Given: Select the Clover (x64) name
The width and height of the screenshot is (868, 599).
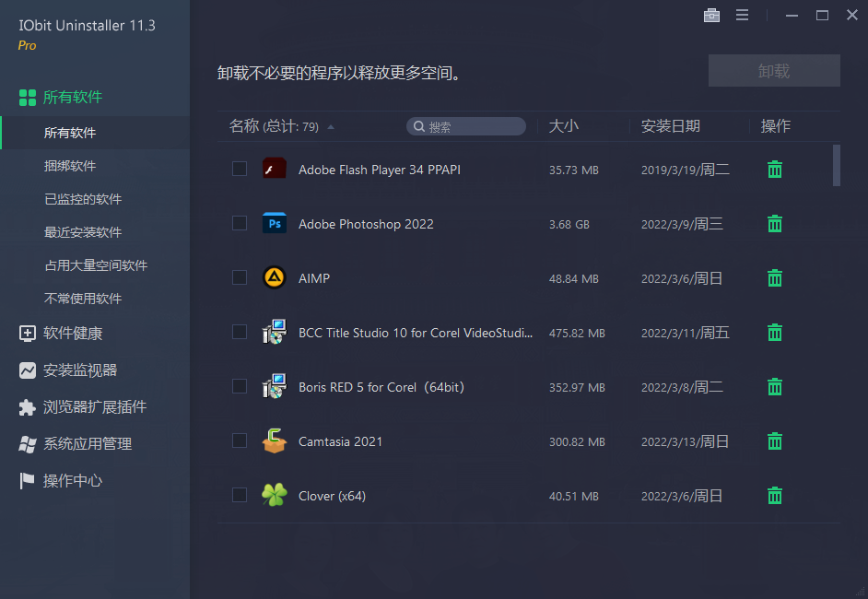Looking at the screenshot, I should point(332,496).
